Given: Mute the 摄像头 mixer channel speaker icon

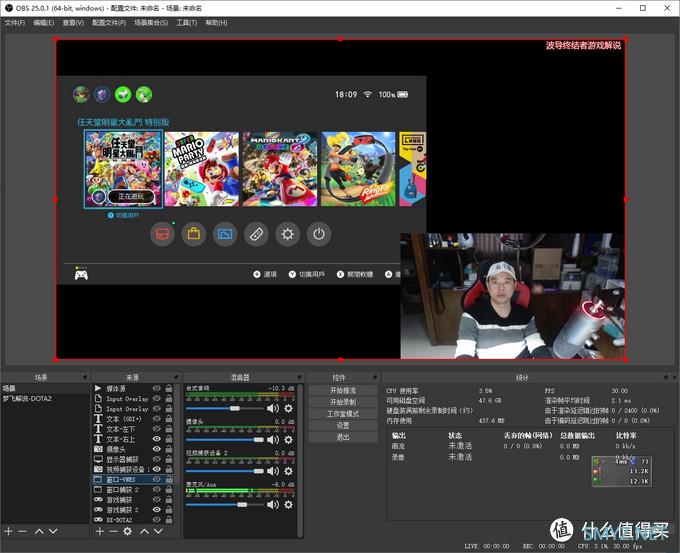Looking at the screenshot, I should pos(273,440).
